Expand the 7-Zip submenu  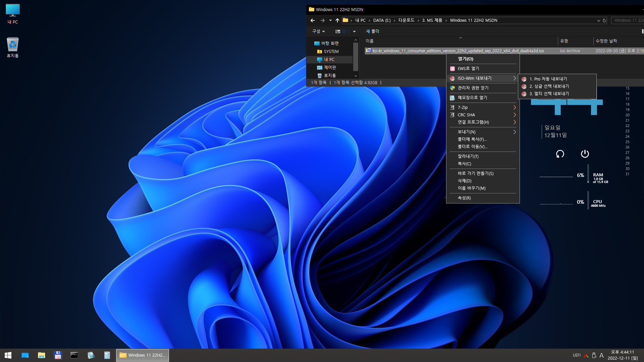(483, 107)
